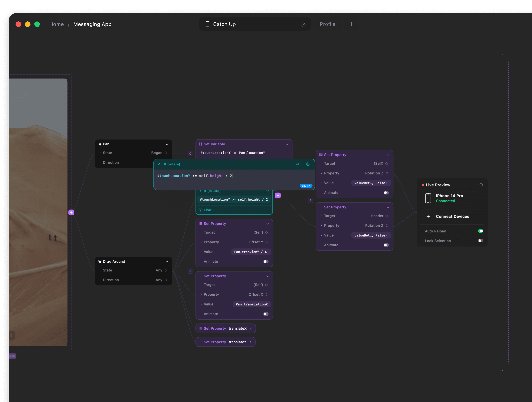Click #touchLocationY = Pan.locationY assignment

click(x=233, y=153)
